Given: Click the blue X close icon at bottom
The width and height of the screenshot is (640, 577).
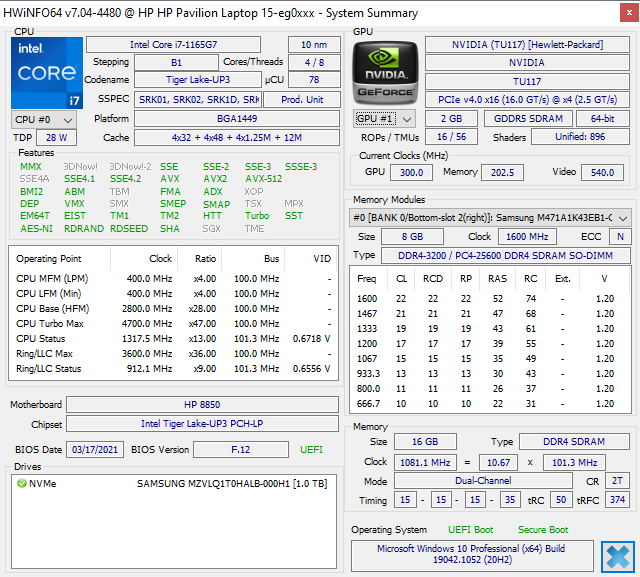Looking at the screenshot, I should click(x=618, y=557).
